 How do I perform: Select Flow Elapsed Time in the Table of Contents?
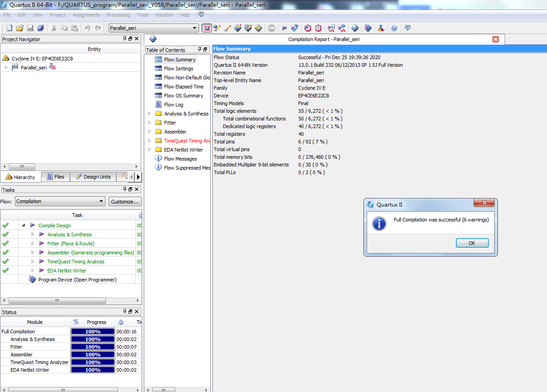(184, 87)
